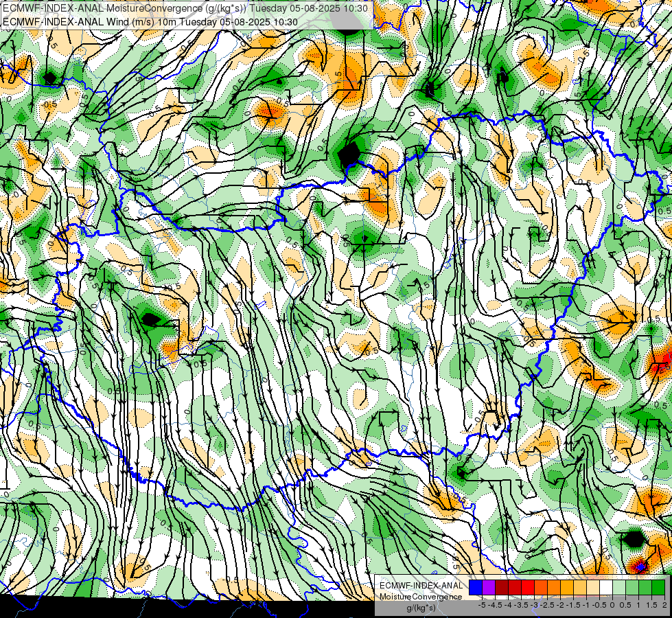This screenshot has height=618, width=672.
Task: Choose the bright red swatch between -3.5 and -3
Action: click(528, 587)
